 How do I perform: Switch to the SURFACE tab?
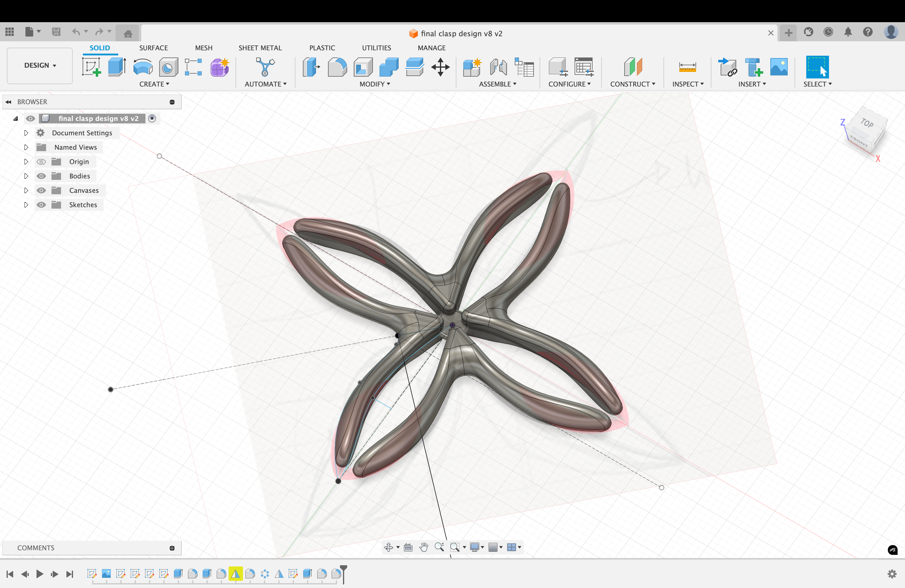(153, 48)
